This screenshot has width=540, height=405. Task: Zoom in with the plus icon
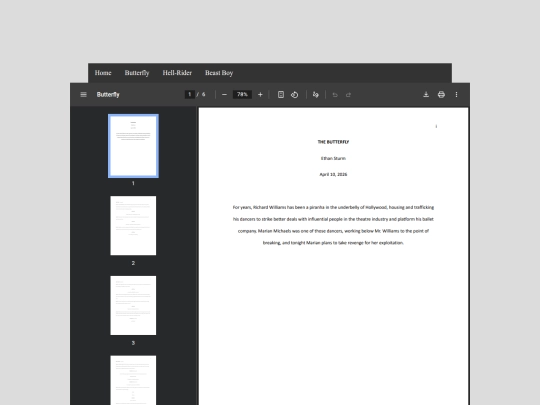260,94
